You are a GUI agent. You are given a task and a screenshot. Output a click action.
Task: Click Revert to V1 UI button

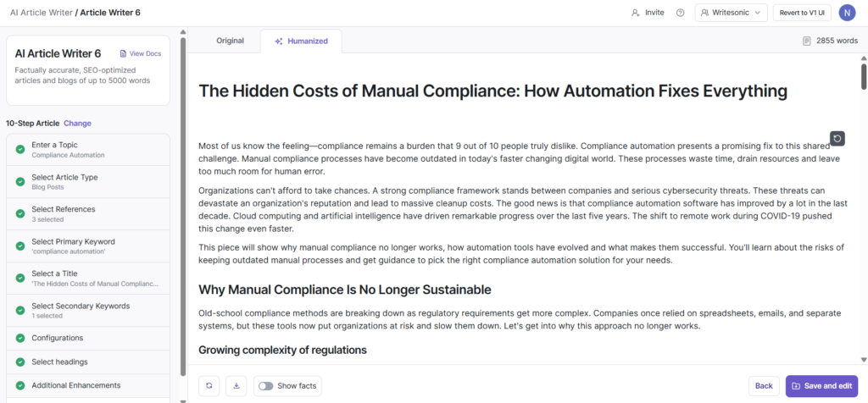pos(804,13)
